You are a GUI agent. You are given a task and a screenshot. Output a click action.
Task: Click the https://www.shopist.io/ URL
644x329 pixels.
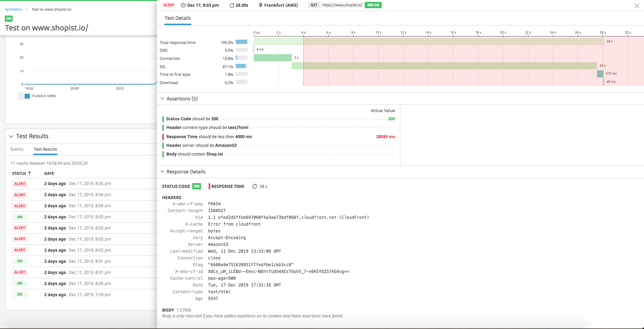click(x=342, y=5)
